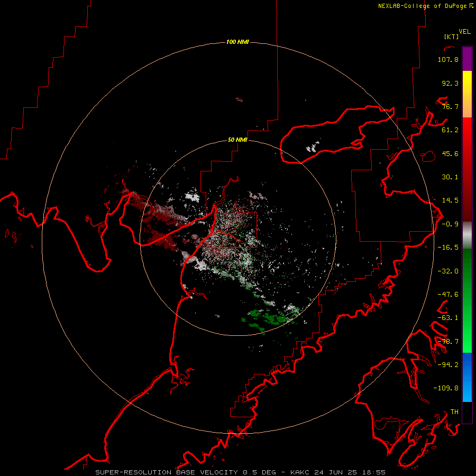Click the small red county box at the radar center
Screen dimensions: 476x476
(x=236, y=230)
